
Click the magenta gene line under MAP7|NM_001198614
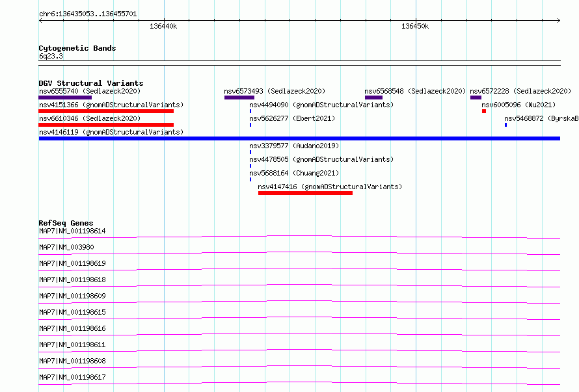299,237
